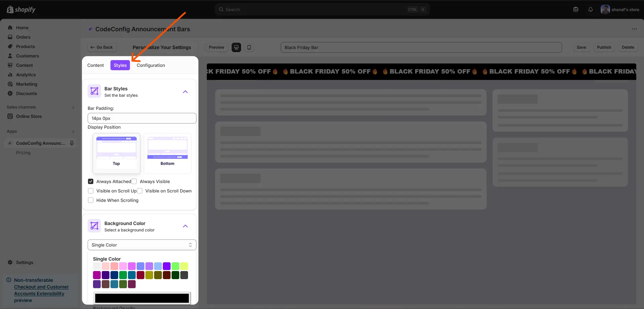Click the Go Back button
This screenshot has width=644, height=309.
point(102,47)
